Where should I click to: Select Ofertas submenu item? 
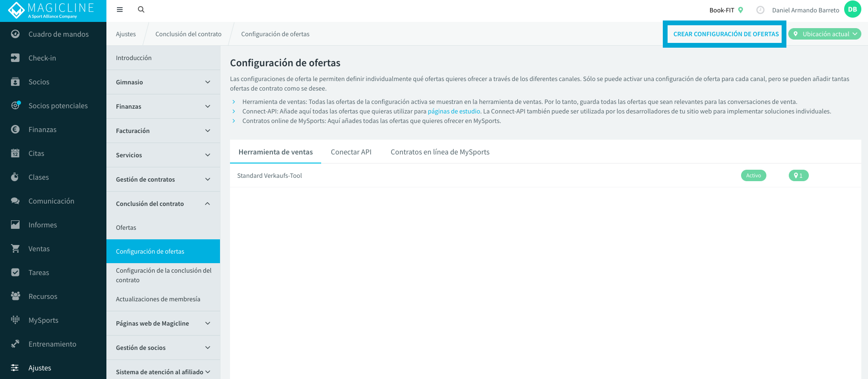point(163,227)
